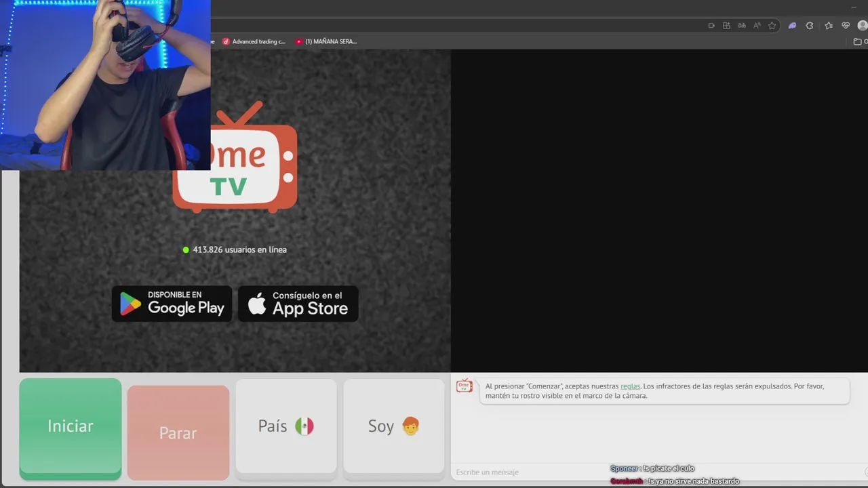Open the App Store download badge
The image size is (868, 488).
coord(298,304)
